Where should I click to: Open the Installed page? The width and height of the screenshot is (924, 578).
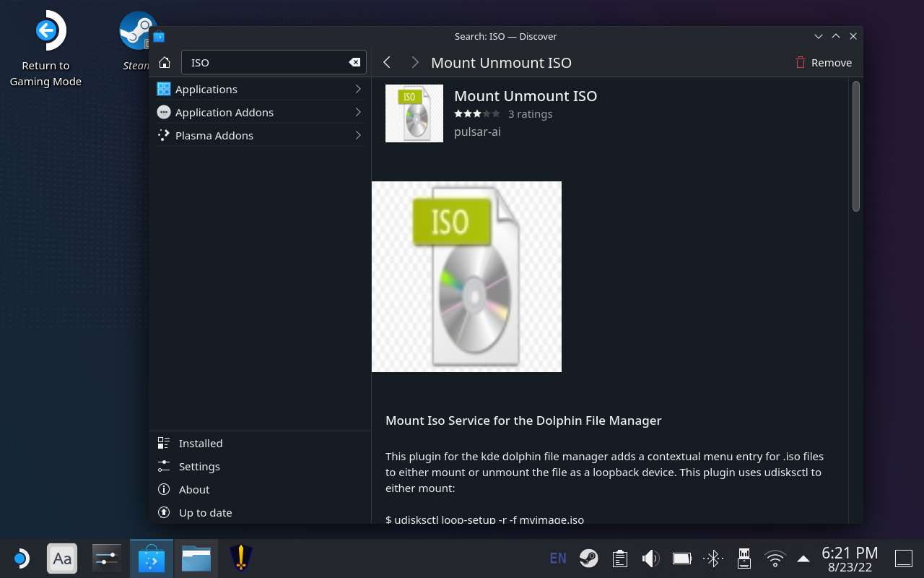pos(260,443)
